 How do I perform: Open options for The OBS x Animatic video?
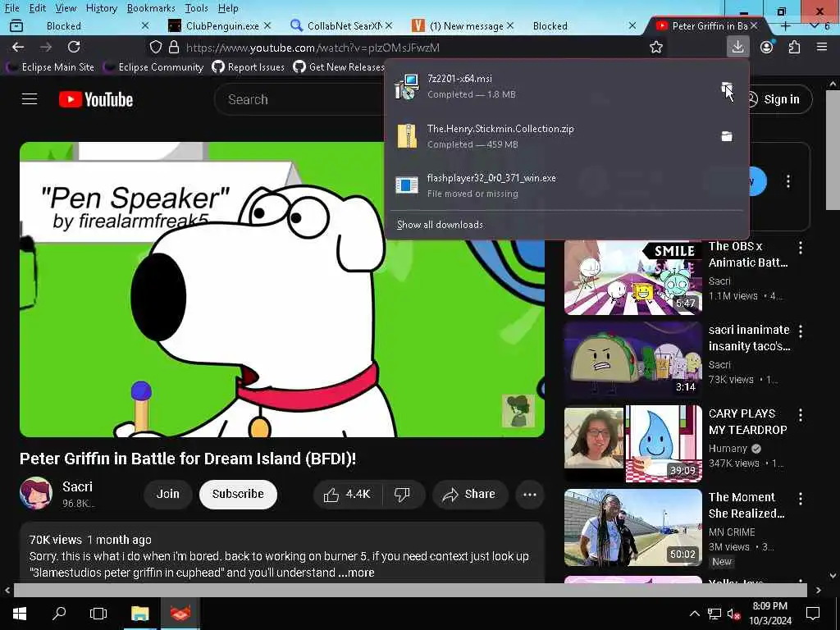point(801,247)
